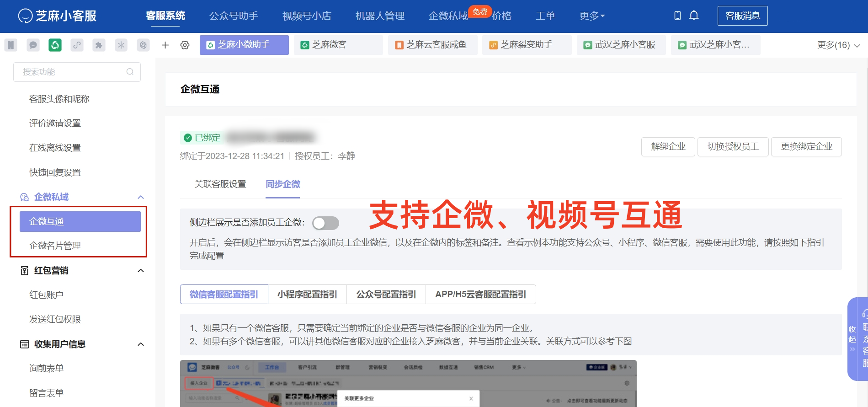
Task: Click the asterisk channel filter icon
Action: (x=121, y=45)
